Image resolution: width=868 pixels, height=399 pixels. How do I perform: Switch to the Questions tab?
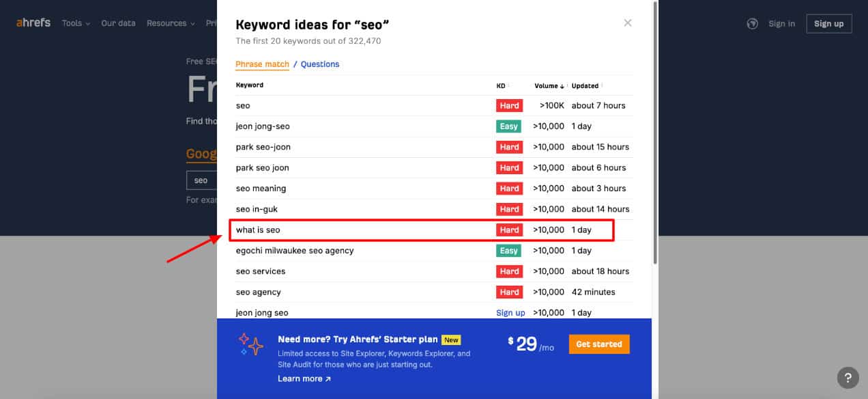[x=320, y=64]
